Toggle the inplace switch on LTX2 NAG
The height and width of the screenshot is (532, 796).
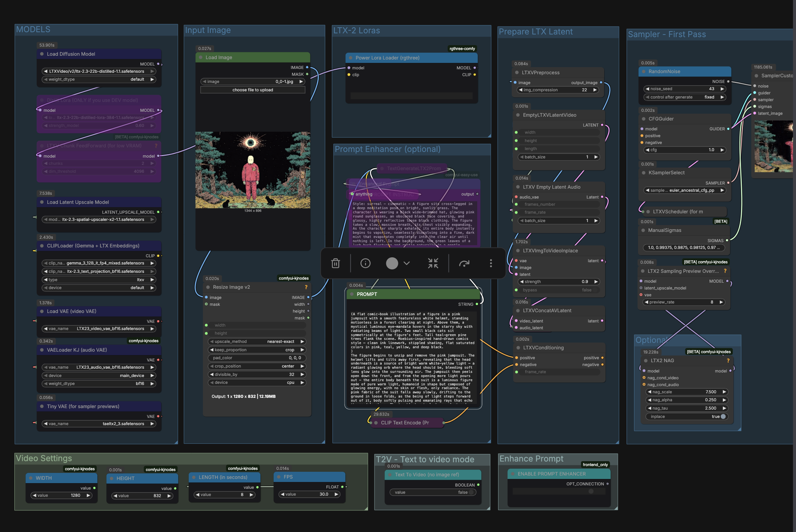click(x=723, y=416)
